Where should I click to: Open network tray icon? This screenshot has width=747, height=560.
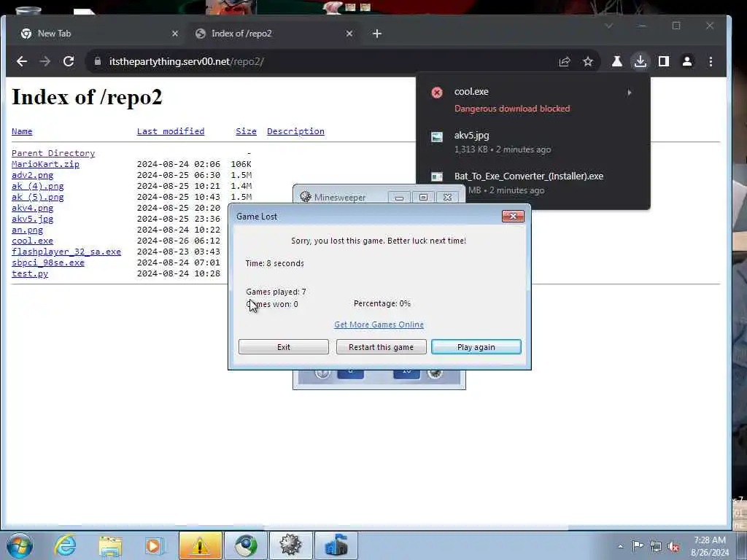[656, 546]
